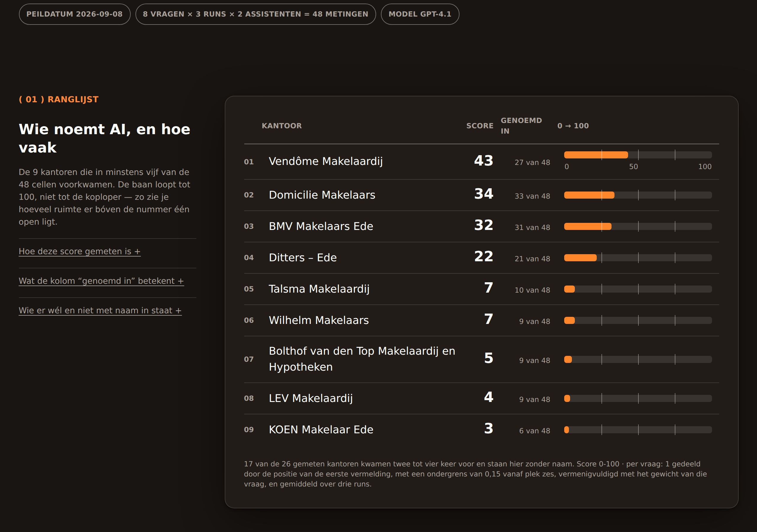Screen dimensions: 757x532
Task: Click the 'PEILDATUM 2026-09-08' pill
Action: [75, 14]
